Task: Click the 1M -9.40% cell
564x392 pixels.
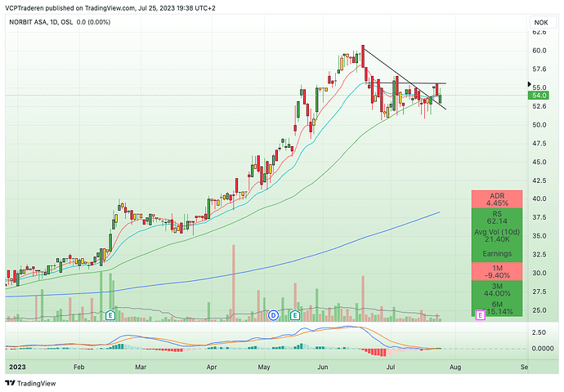Action: [497, 272]
